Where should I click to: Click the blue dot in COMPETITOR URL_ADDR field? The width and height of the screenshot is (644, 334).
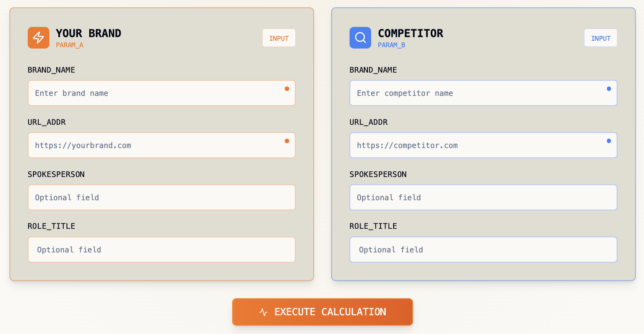pyautogui.click(x=609, y=140)
